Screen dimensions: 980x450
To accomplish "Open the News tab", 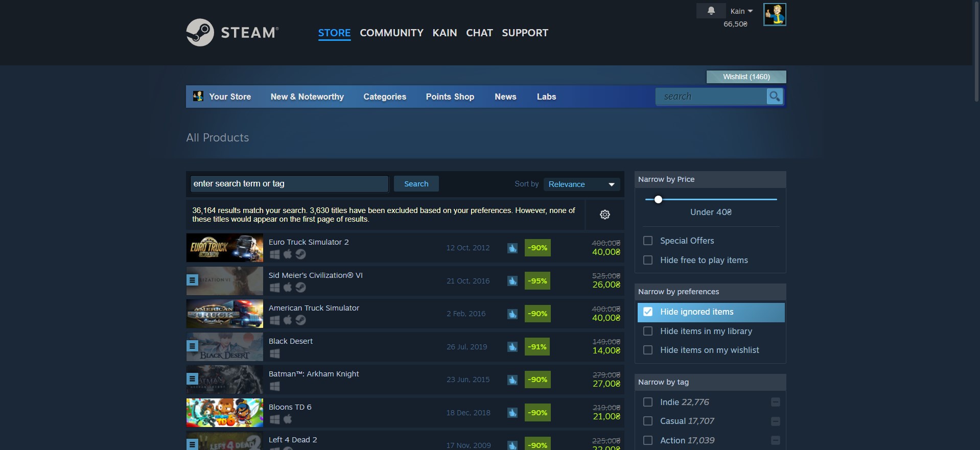I will tap(505, 97).
